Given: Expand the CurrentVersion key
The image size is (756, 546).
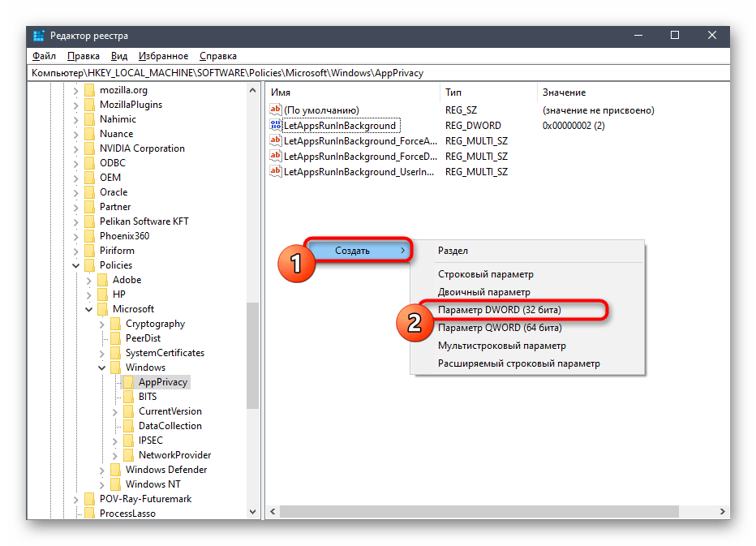Looking at the screenshot, I should pos(114,411).
